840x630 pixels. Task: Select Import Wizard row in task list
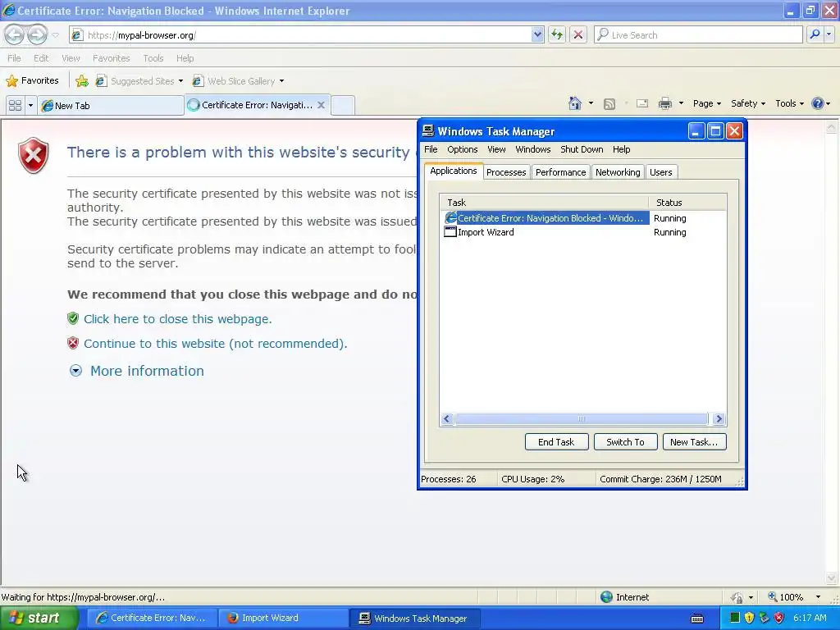click(x=585, y=232)
